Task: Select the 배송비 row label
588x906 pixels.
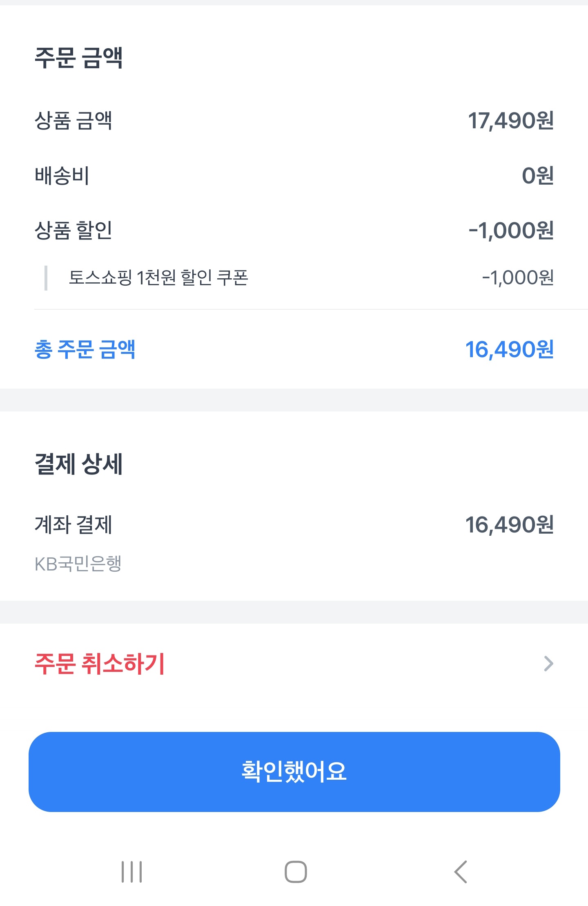Action: point(62,176)
